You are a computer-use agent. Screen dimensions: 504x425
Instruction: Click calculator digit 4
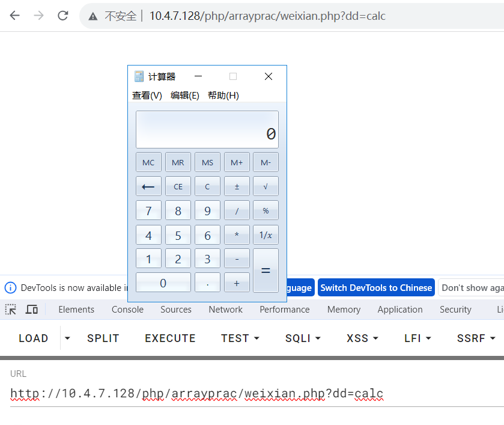point(148,235)
